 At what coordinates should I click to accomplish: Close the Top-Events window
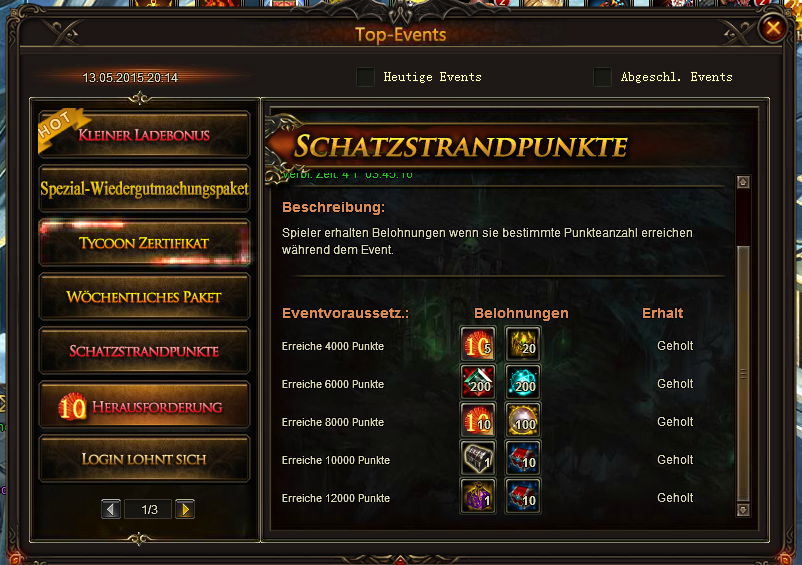coord(773,28)
